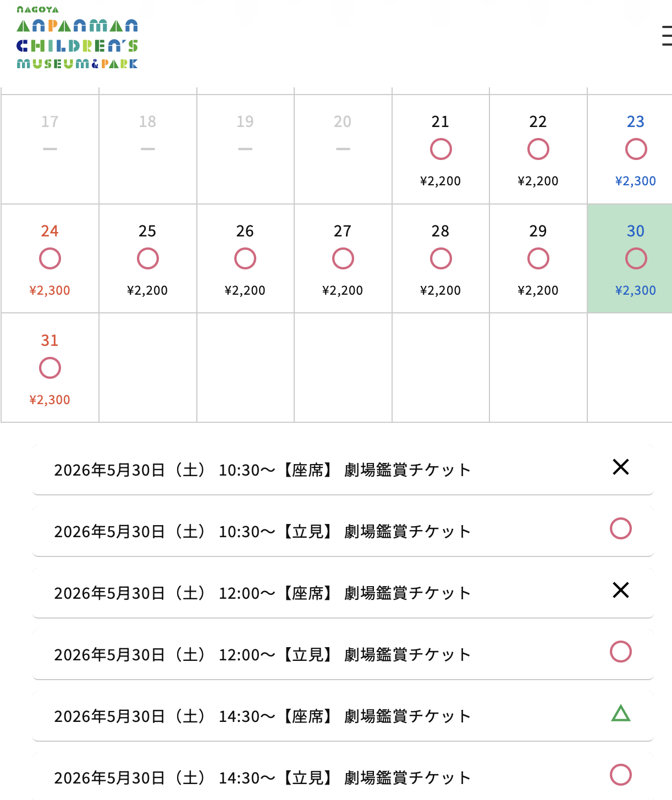Image resolution: width=672 pixels, height=800 pixels.
Task: Select the availability circle for May 22
Action: point(538,149)
